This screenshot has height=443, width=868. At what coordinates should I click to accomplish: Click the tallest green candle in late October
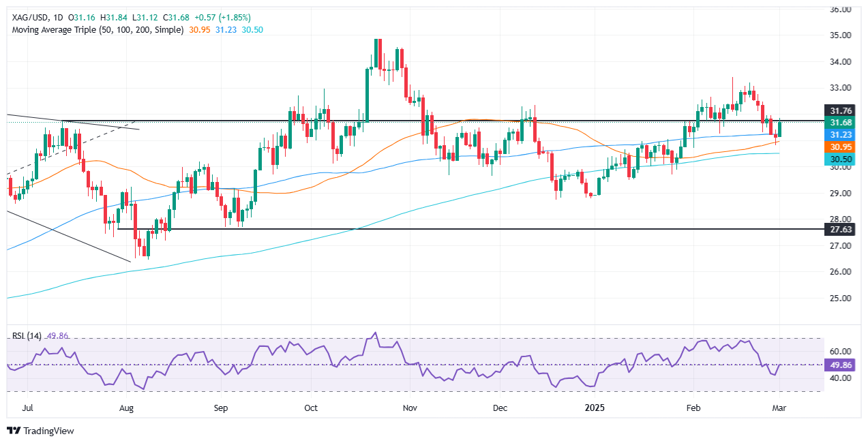pos(367,95)
